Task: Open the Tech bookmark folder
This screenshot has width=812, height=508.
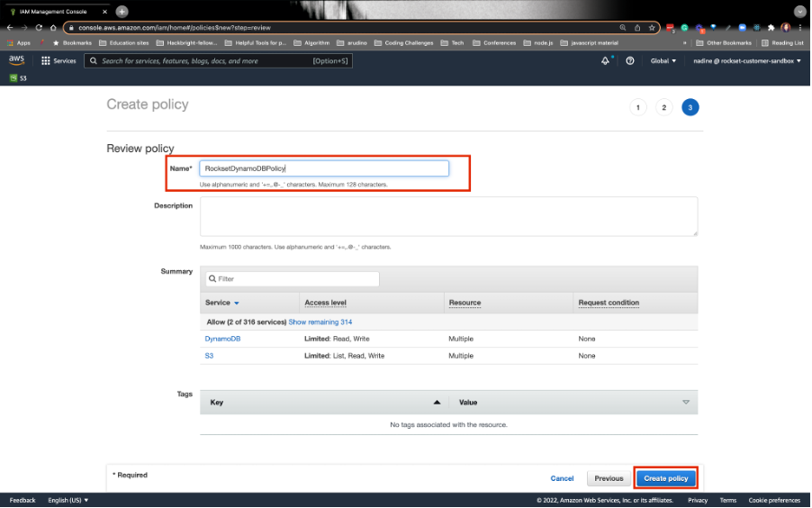Action: 452,43
